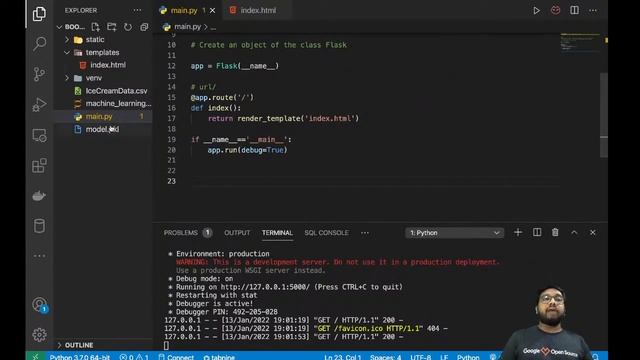Open editor more actions menu

tap(593, 10)
